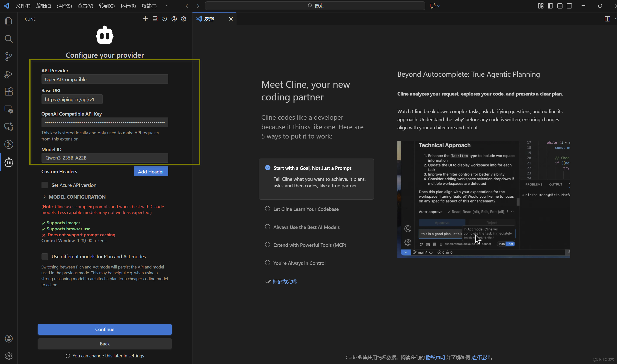
Task: Open the API Provider dropdown
Action: coord(105,79)
